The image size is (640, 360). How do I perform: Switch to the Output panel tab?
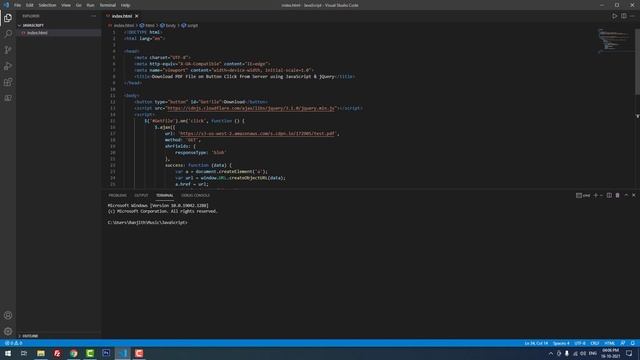point(141,195)
